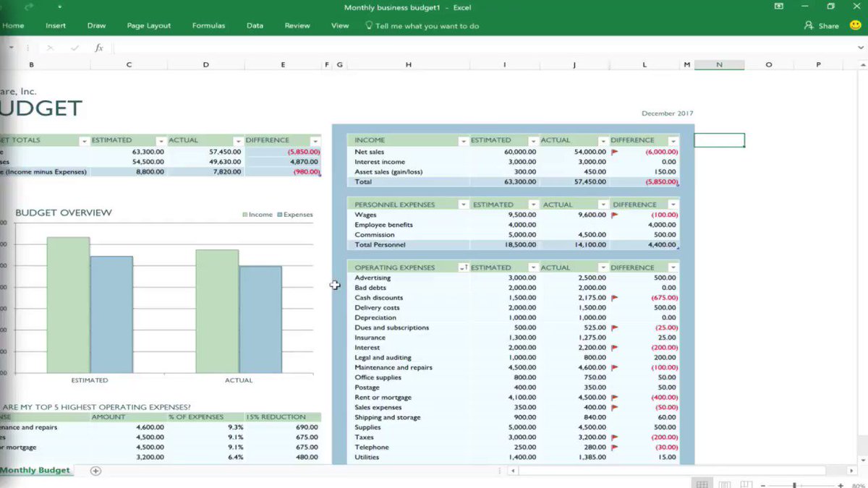Open the Draw ribbon tab
Screen dimensions: 868x488
click(96, 25)
